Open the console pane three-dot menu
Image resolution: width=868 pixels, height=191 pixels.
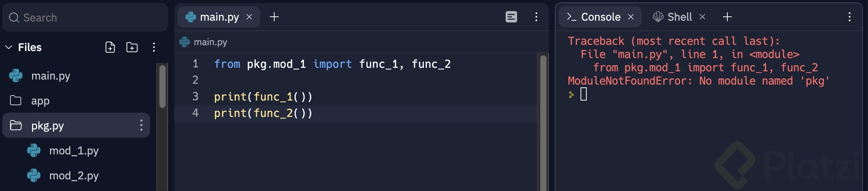pos(850,17)
